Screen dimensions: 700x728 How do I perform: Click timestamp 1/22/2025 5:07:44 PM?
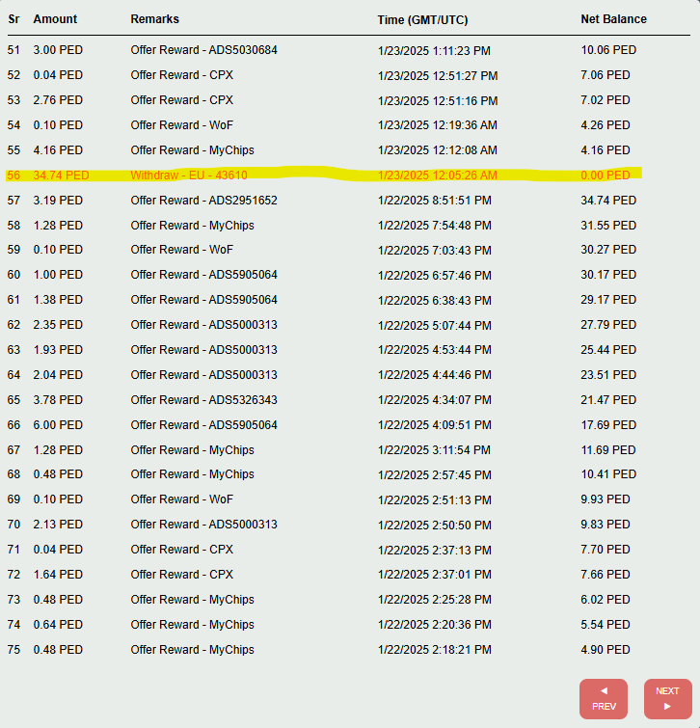[435, 326]
